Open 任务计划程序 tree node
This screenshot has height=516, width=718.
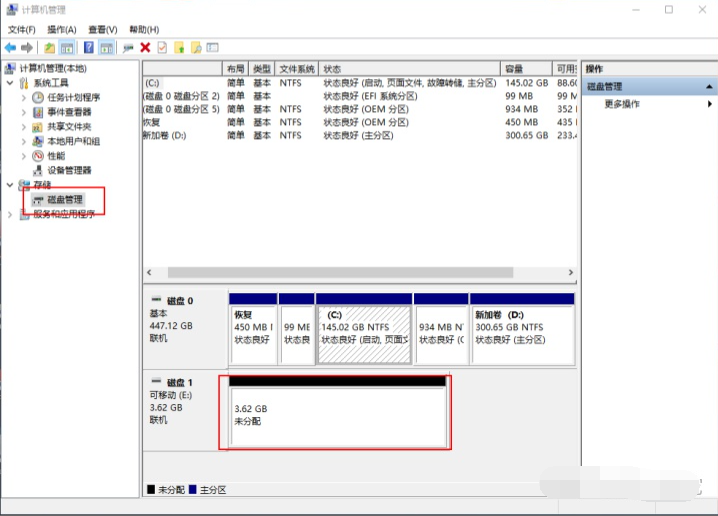tap(73, 98)
